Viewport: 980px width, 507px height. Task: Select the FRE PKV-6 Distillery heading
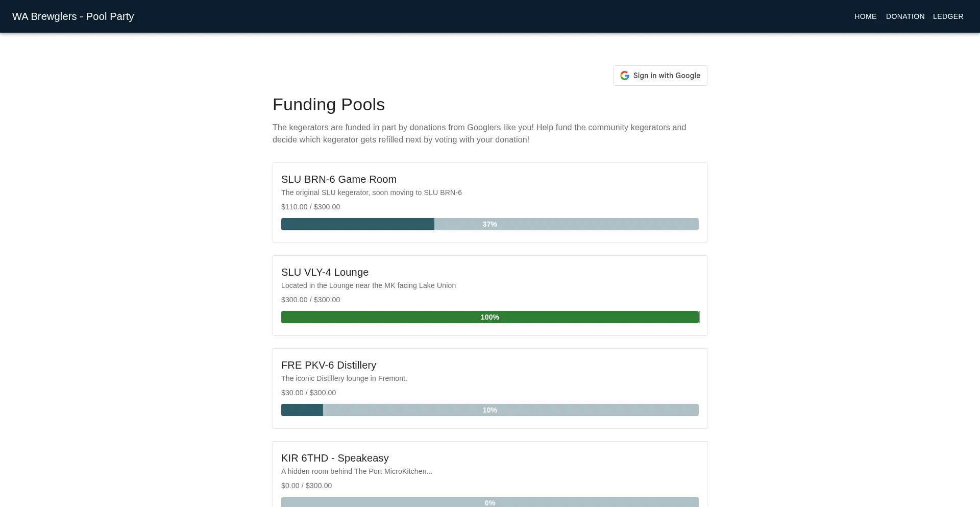328,365
